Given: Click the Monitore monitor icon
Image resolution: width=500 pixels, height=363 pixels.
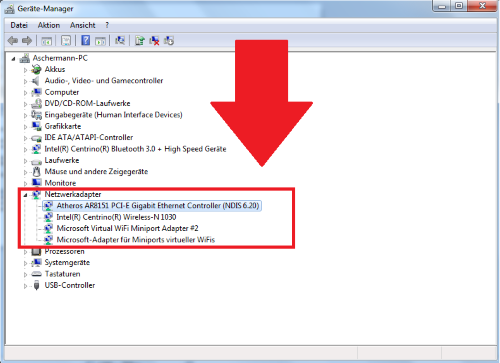Looking at the screenshot, I should 36,183.
